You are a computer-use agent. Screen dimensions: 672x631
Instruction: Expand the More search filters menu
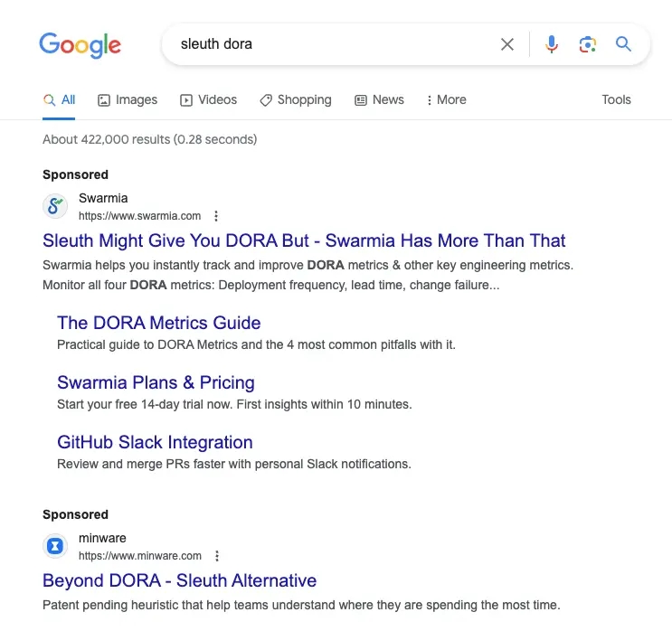tap(446, 100)
